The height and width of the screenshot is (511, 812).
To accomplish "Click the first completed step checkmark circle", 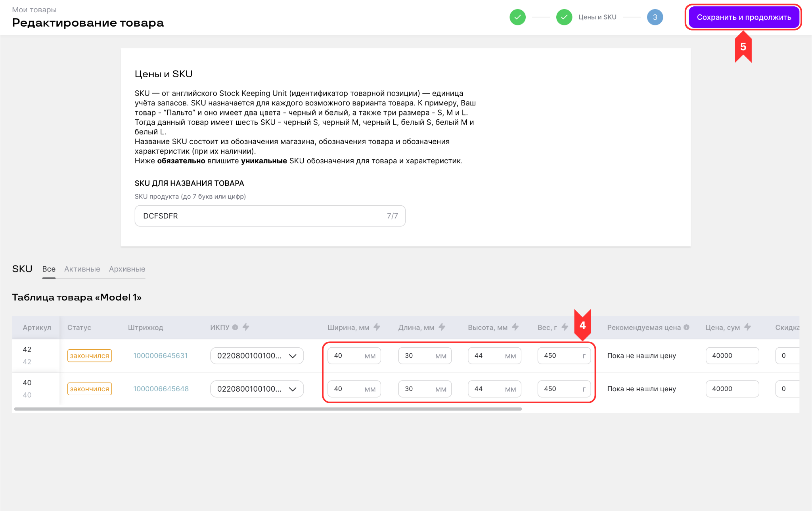I will [x=517, y=17].
